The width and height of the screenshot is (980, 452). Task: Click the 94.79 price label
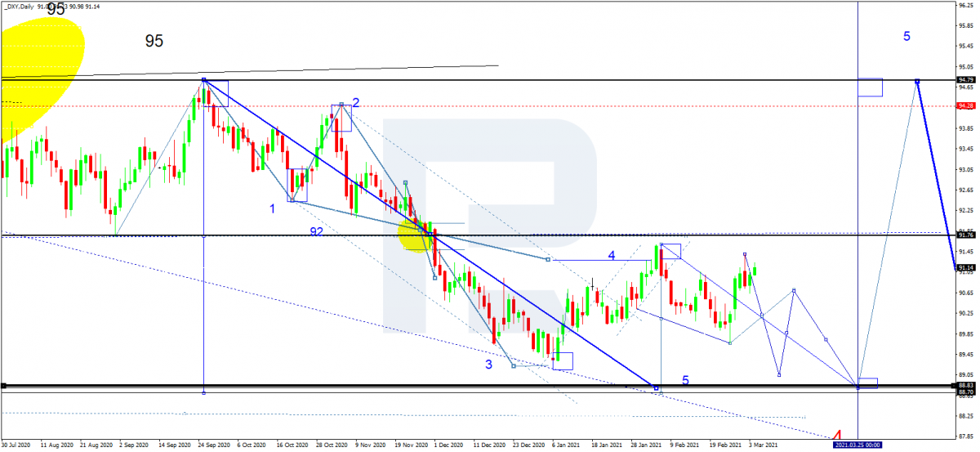coord(965,80)
